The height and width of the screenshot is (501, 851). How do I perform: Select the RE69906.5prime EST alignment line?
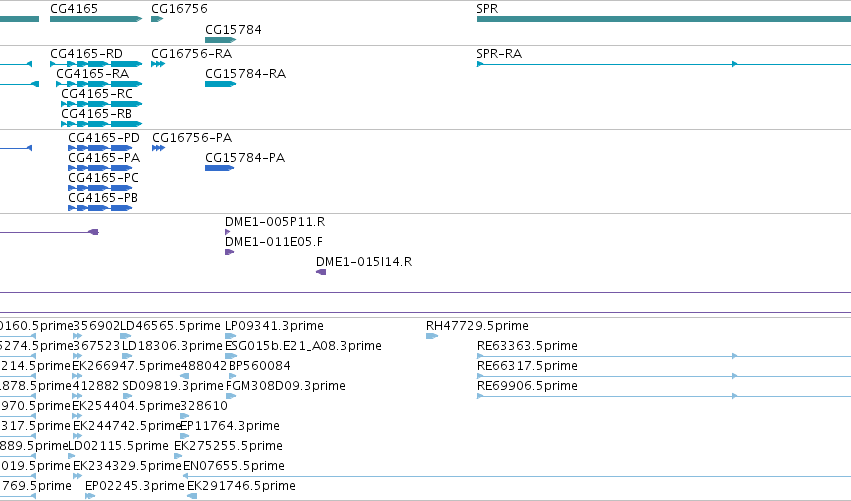pyautogui.click(x=664, y=396)
